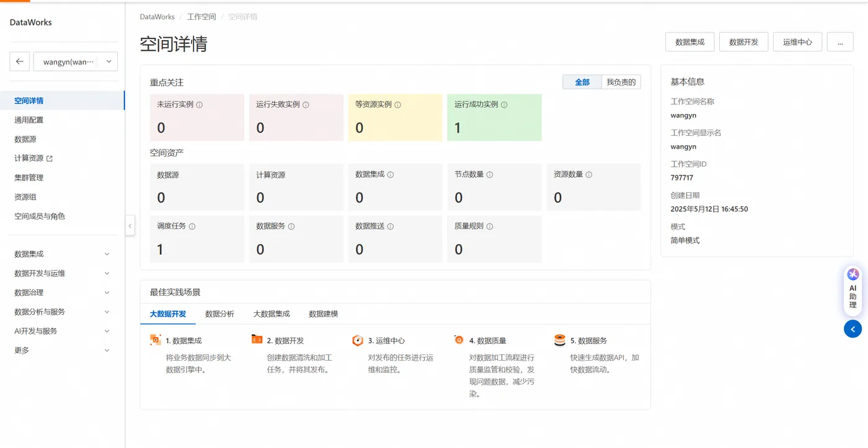Click the external link icon next to 计算资源
Image resolution: width=868 pixels, height=448 pixels.
[50, 159]
